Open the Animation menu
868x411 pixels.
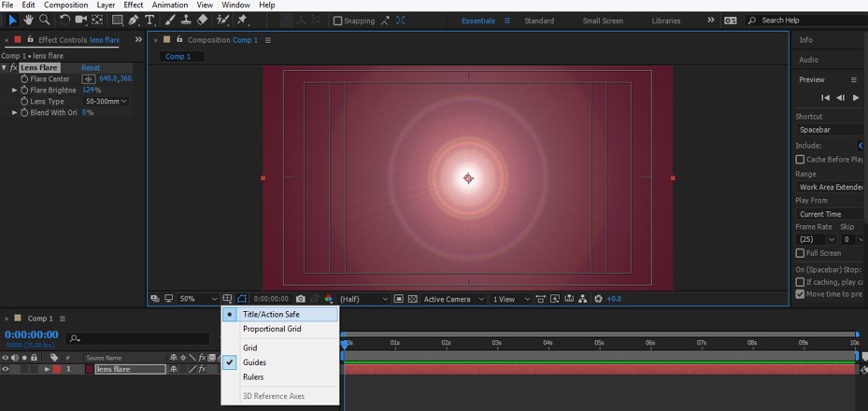170,5
